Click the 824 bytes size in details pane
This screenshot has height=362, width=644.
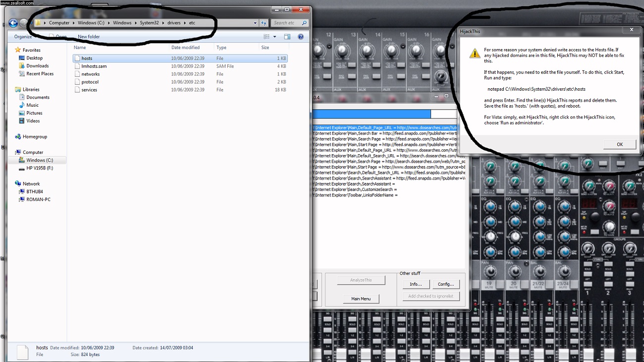[x=90, y=355]
